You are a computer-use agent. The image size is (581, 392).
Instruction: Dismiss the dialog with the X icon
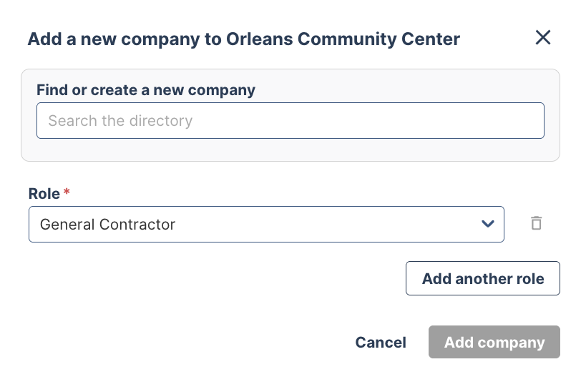[x=543, y=38]
